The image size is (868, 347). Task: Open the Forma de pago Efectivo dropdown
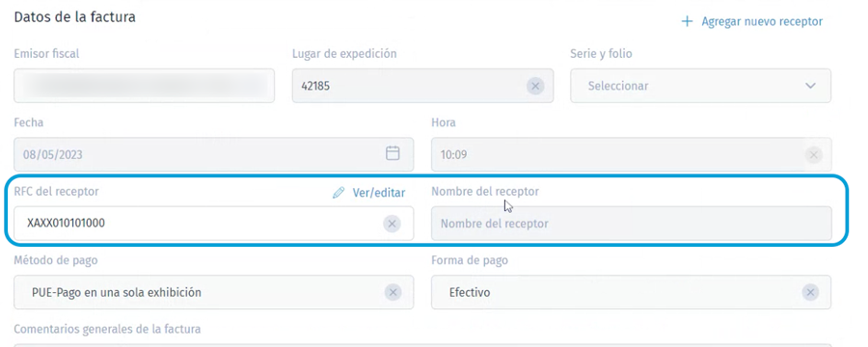tap(631, 292)
